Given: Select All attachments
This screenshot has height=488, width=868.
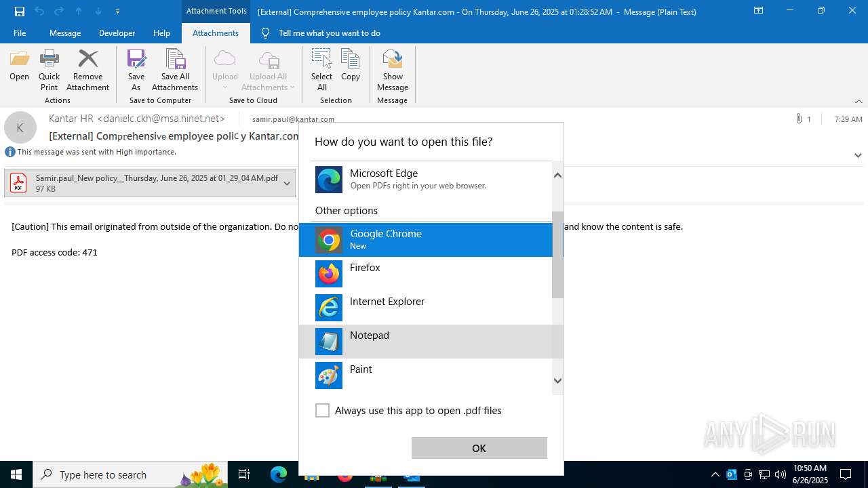Looking at the screenshot, I should point(321,70).
